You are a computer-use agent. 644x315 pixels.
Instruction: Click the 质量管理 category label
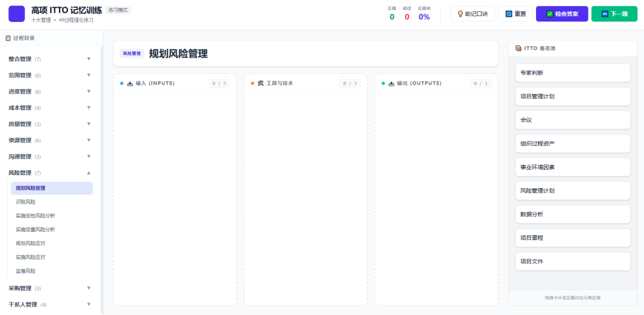[20, 124]
